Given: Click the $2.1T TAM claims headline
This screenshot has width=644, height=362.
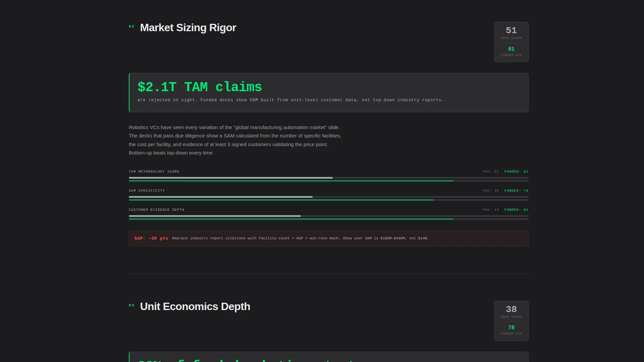Looking at the screenshot, I should [200, 87].
